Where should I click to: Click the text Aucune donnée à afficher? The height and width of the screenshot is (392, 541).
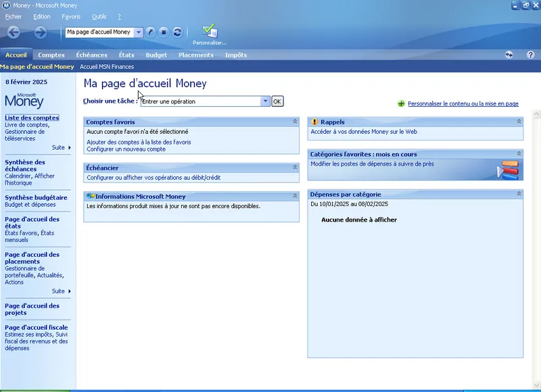[359, 220]
